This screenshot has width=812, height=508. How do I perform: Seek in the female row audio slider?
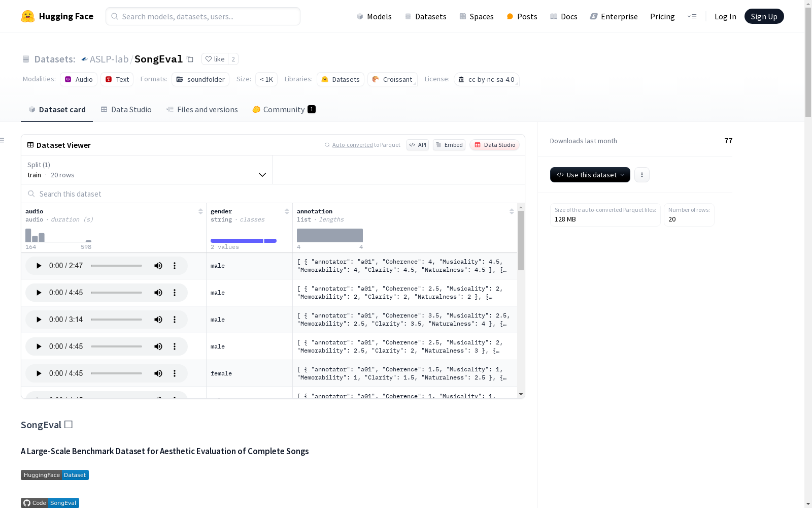point(116,373)
